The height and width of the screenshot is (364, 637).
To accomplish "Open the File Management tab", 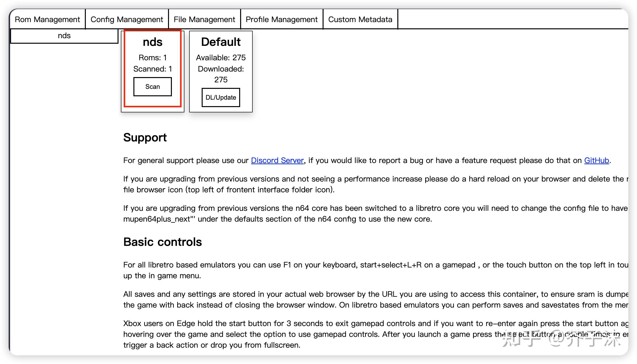I will (x=204, y=19).
